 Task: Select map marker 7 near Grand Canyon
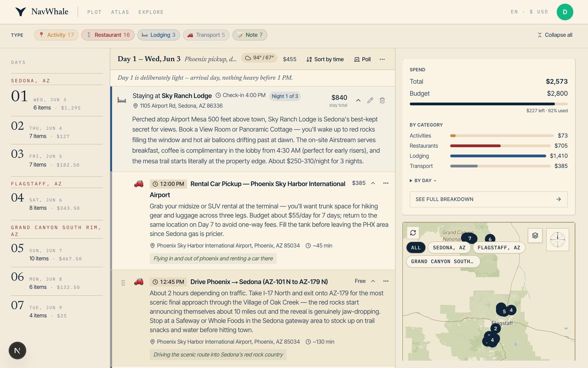469,238
